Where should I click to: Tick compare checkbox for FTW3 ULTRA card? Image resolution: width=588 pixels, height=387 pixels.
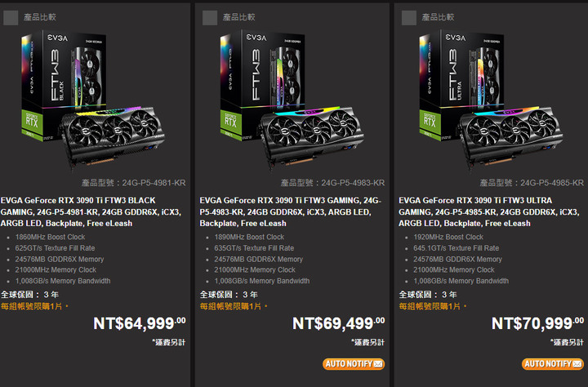[x=409, y=18]
